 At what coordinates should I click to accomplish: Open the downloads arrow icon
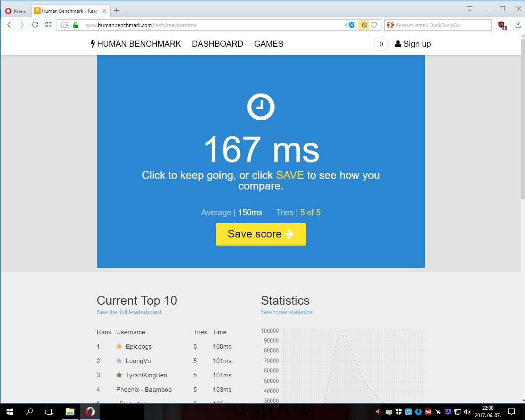518,25
